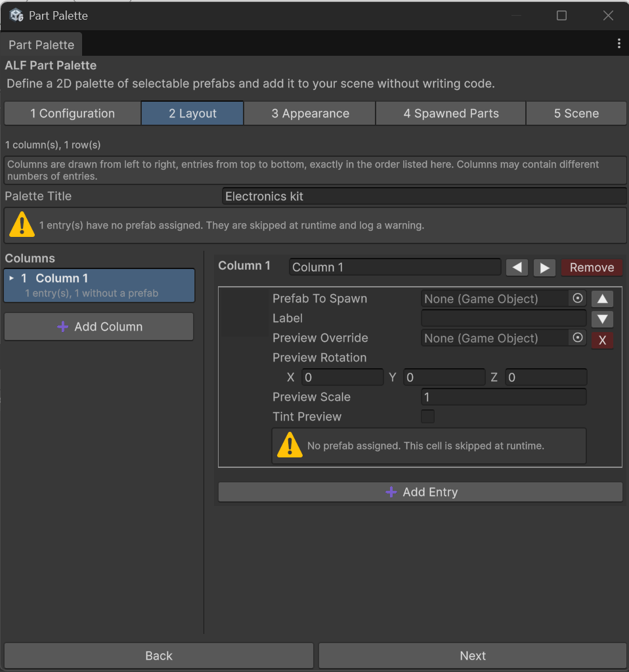Viewport: 629px width, 672px height.
Task: Go to the 3 Appearance step
Action: pyautogui.click(x=310, y=113)
